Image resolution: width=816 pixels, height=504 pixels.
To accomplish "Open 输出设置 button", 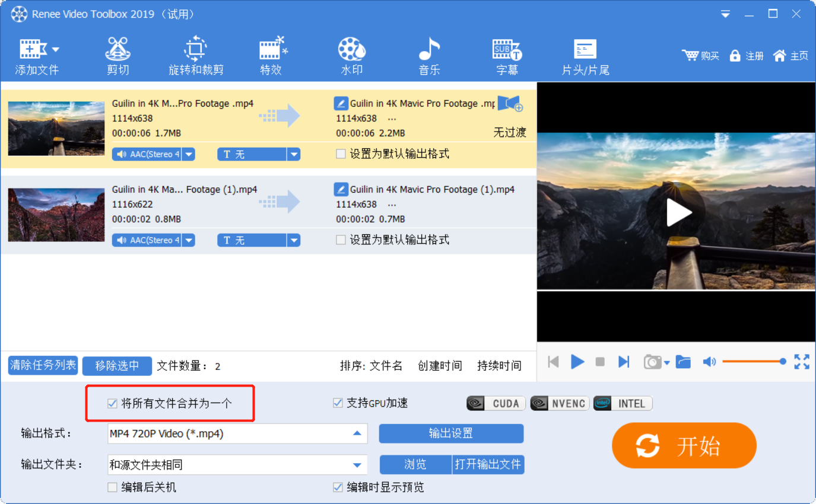I will [451, 433].
